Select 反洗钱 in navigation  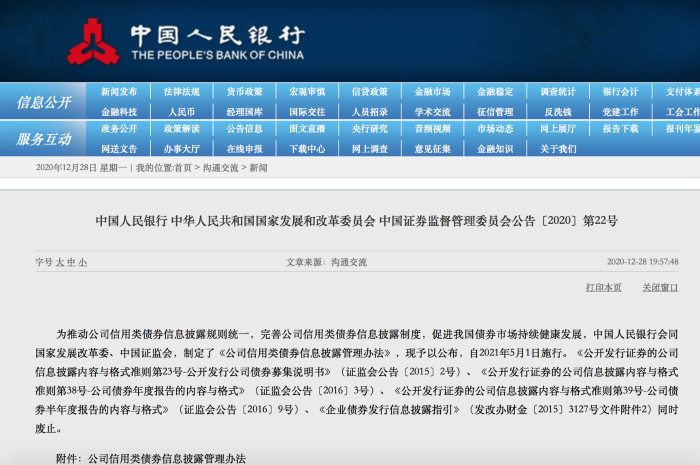558,112
